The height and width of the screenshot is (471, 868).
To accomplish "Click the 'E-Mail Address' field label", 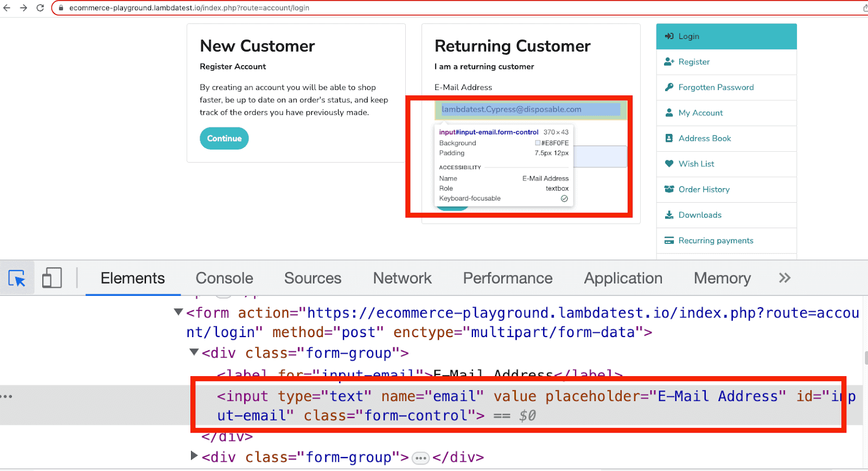I will 463,87.
